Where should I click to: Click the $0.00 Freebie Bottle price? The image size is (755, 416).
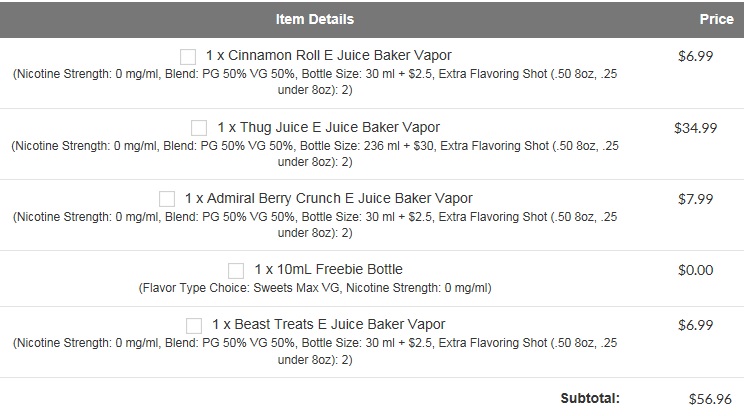coord(695,269)
